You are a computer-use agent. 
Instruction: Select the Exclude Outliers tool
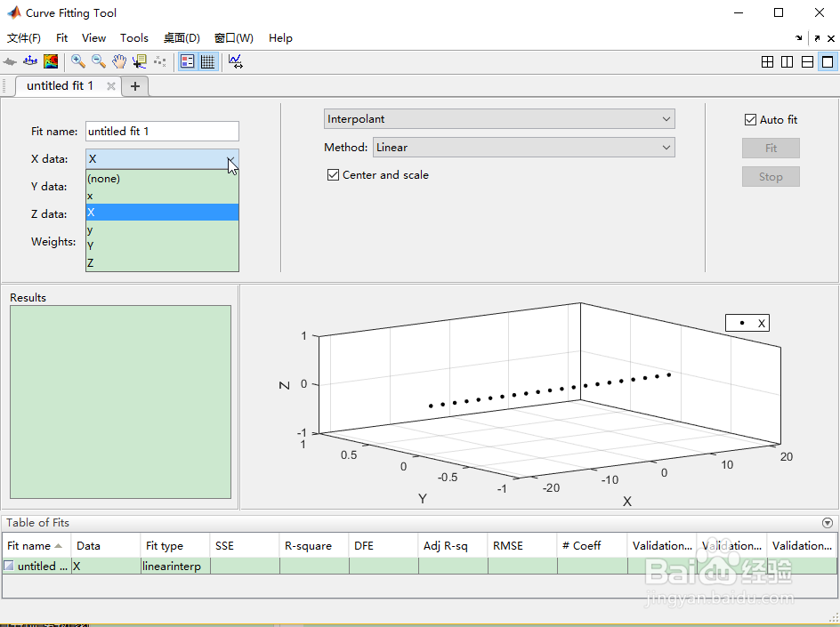pos(159,61)
